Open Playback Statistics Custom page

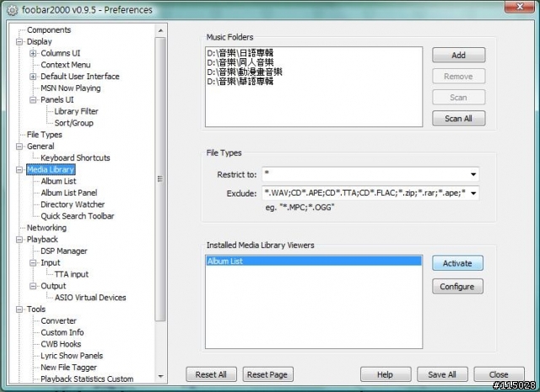click(87, 379)
